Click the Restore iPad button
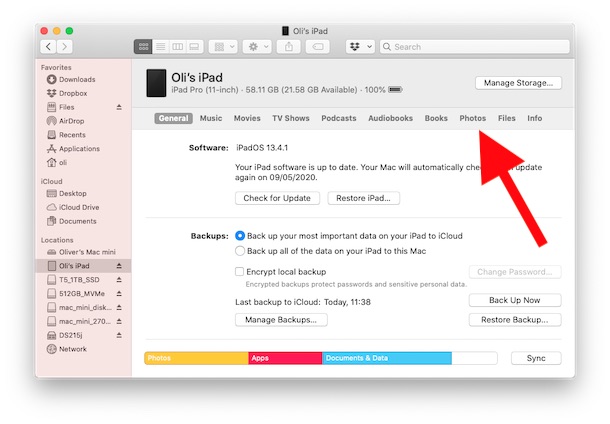Image resolution: width=610 pixels, height=424 pixels. coord(363,198)
